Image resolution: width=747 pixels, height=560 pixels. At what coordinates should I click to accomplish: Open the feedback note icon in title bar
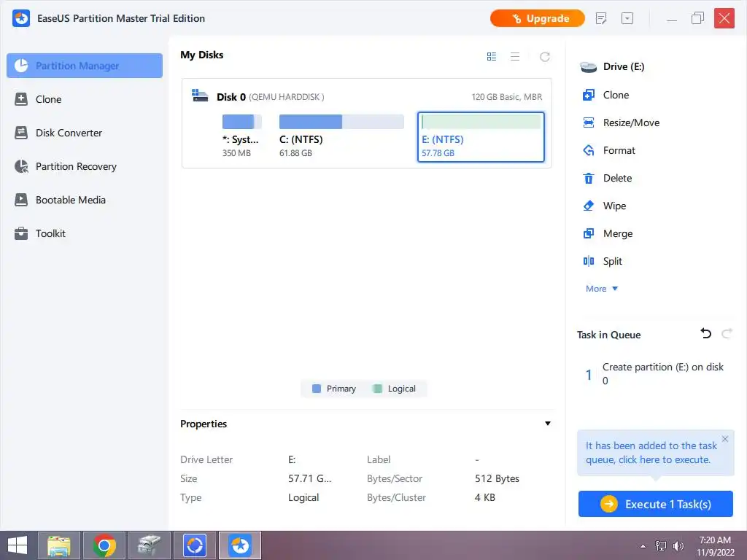pos(601,18)
